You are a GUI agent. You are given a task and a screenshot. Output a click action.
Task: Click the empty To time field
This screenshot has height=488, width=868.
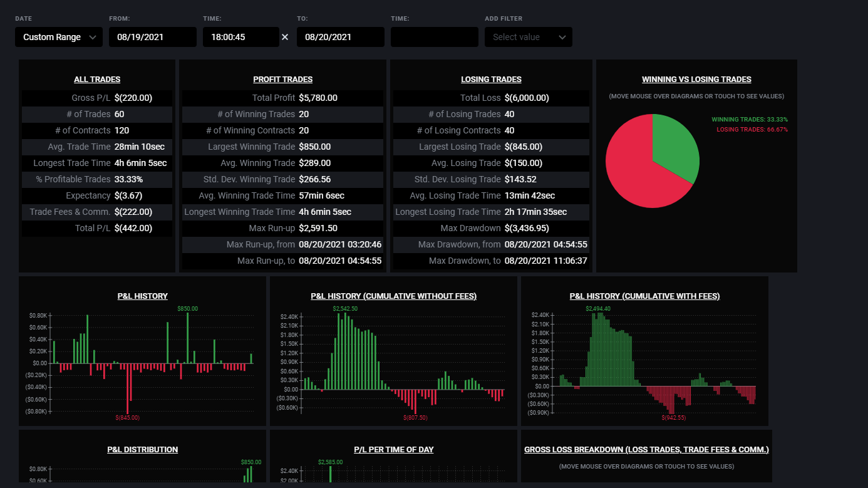(435, 37)
